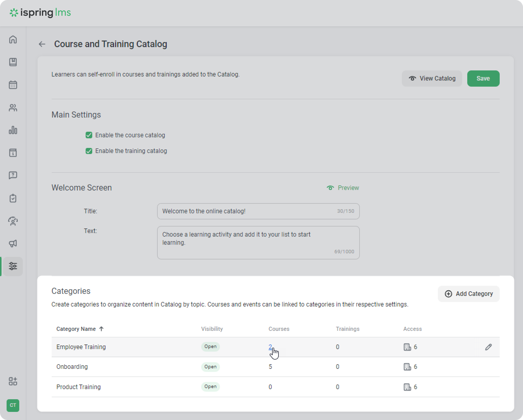Image resolution: width=523 pixels, height=420 pixels.
Task: Open the reports bar chart icon
Action: [13, 130]
